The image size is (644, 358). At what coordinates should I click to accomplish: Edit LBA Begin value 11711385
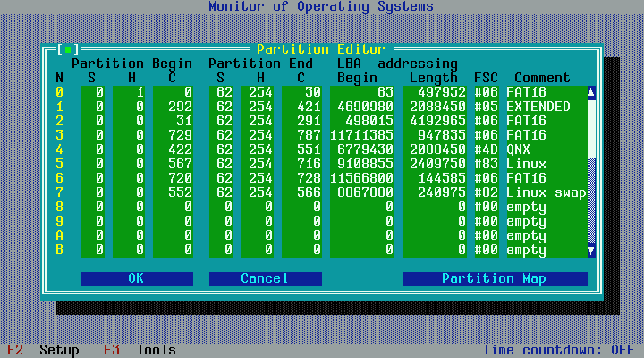[363, 135]
